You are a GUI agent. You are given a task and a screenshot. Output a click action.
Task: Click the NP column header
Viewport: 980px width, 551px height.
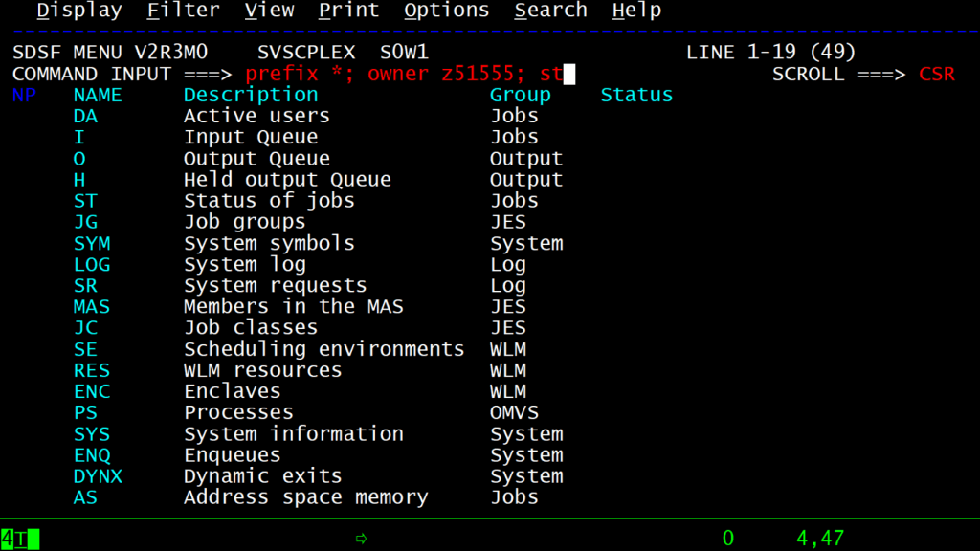(x=24, y=95)
